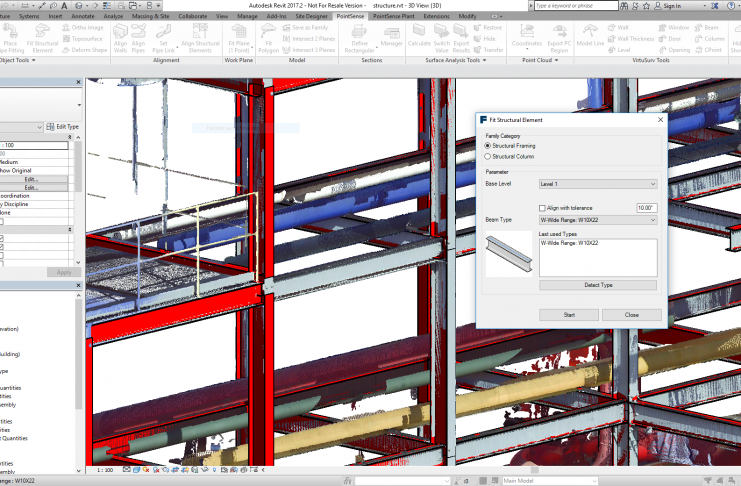Select the Structural Framing radio button

[487, 146]
